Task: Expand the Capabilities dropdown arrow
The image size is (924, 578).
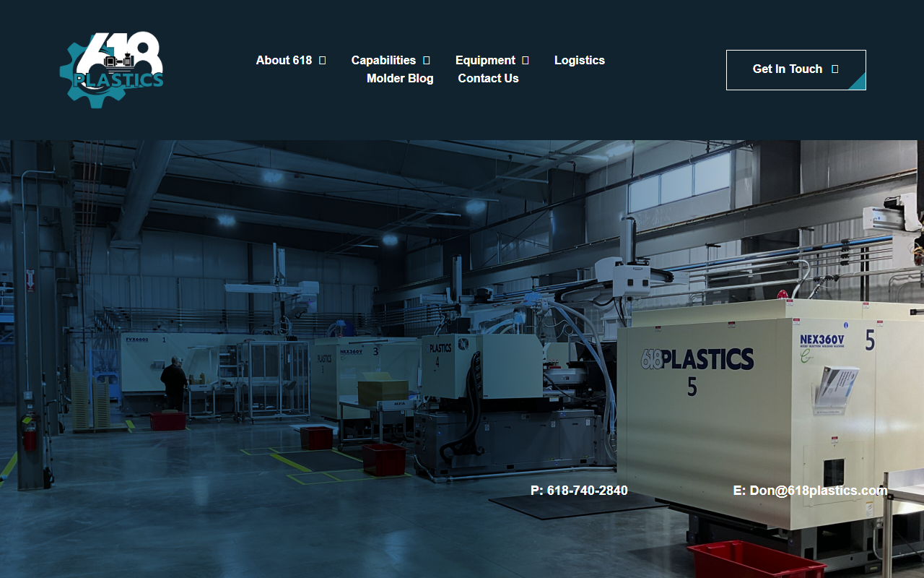Action: point(427,60)
